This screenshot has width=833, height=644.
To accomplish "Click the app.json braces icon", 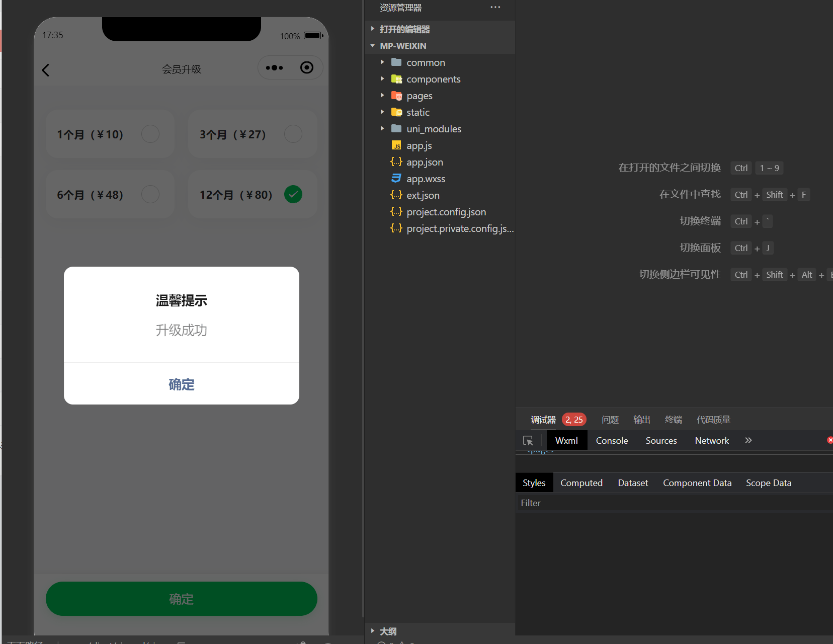I will pos(396,162).
